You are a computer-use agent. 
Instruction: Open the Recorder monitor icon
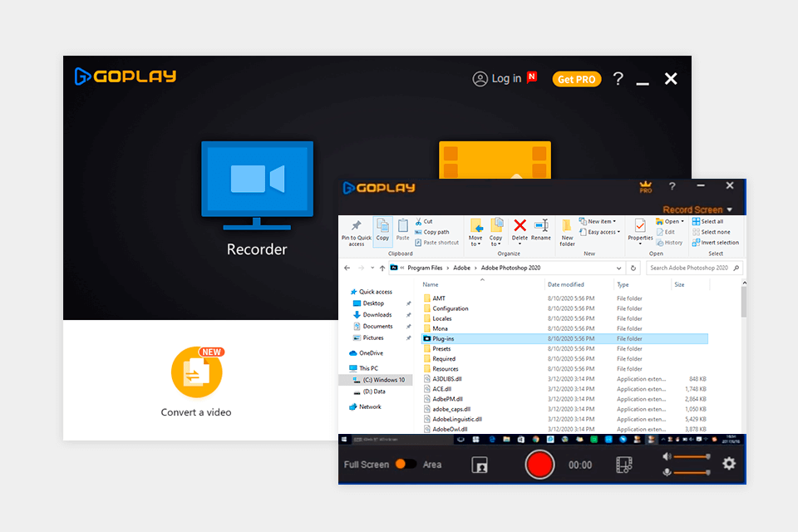(x=257, y=186)
